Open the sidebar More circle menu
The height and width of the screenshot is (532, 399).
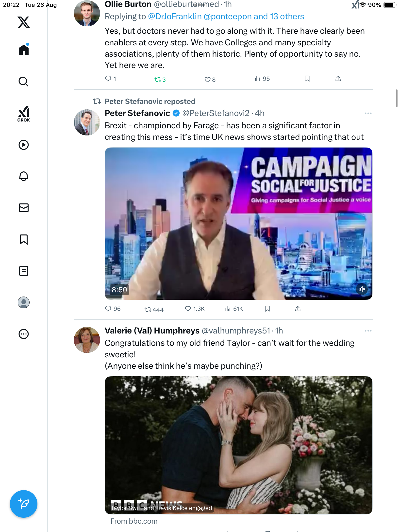pyautogui.click(x=24, y=334)
